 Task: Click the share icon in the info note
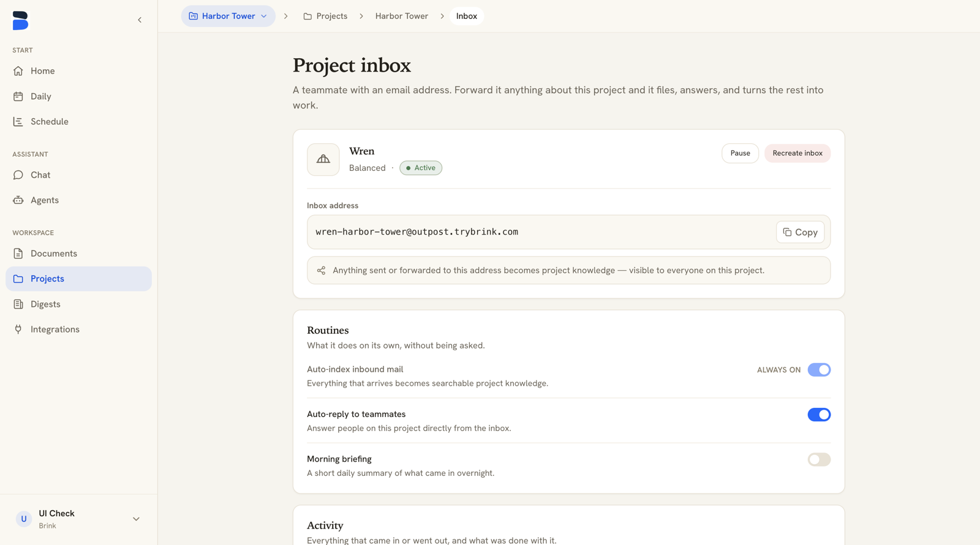321,270
